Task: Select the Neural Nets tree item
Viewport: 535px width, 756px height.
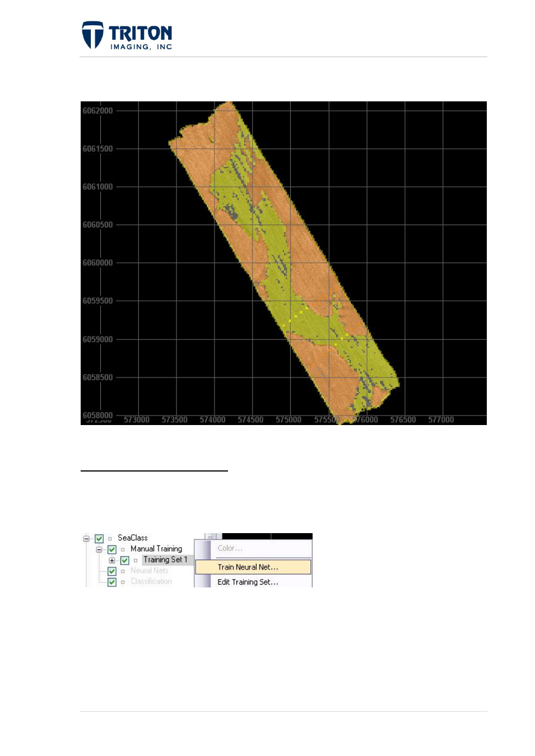Action: (x=150, y=571)
